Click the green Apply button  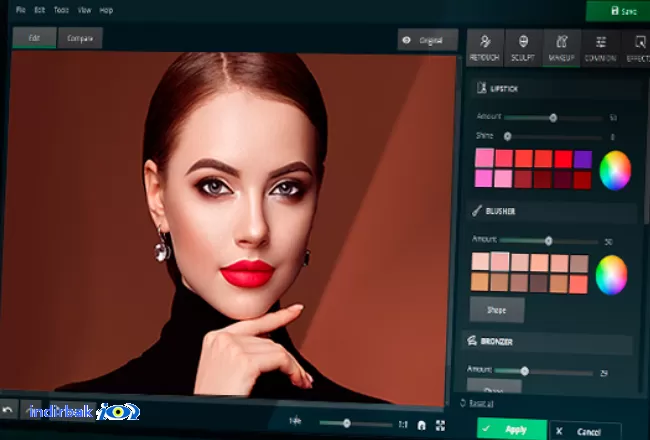[x=512, y=429]
